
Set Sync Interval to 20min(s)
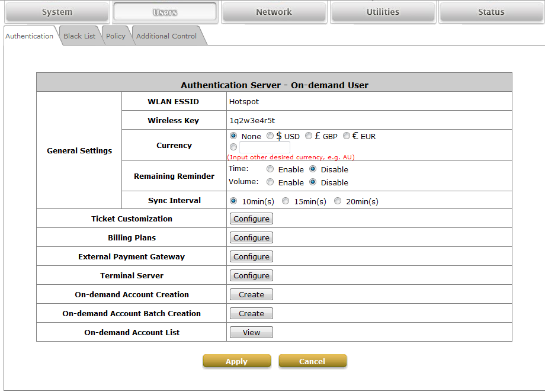point(338,201)
